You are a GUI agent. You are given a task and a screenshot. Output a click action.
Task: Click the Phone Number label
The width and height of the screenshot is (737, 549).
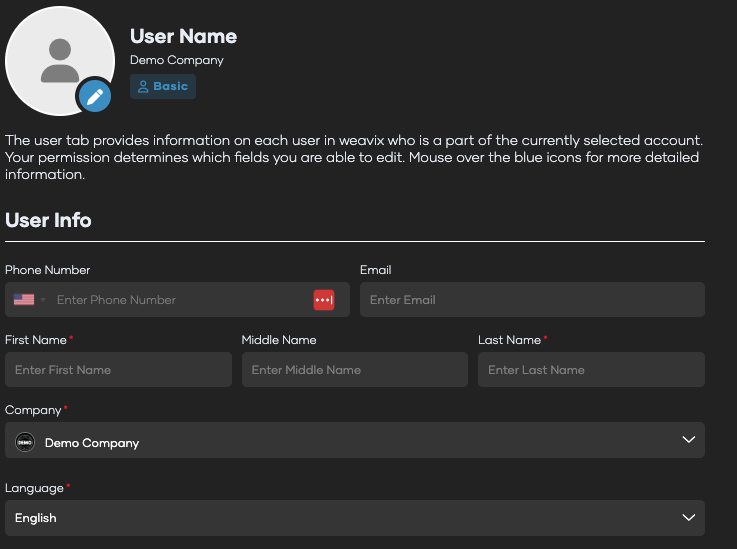point(47,270)
